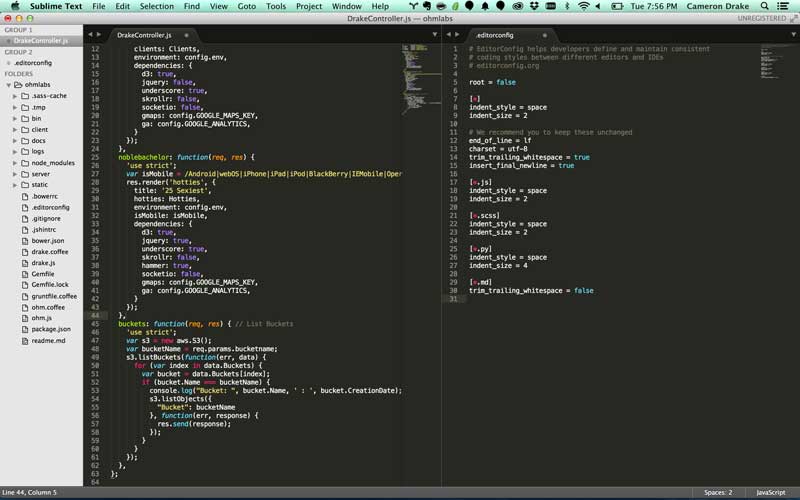
Task: Click the file icon beside package.json
Action: tap(25, 329)
